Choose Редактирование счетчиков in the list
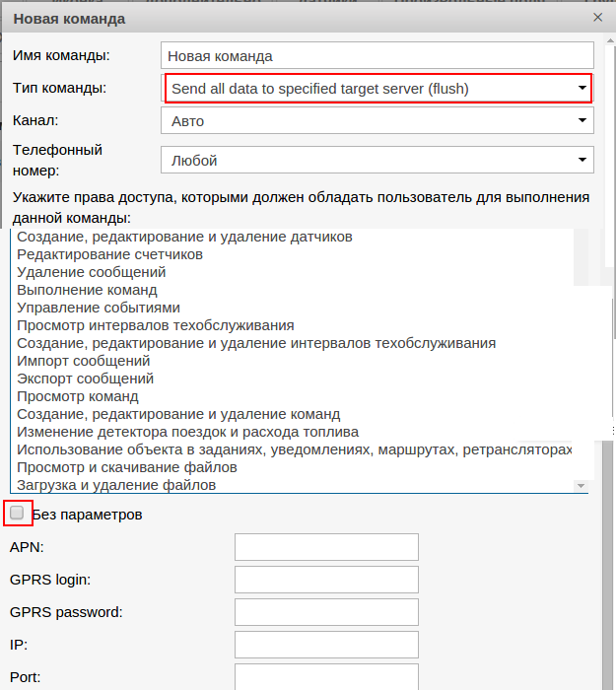 click(x=110, y=254)
